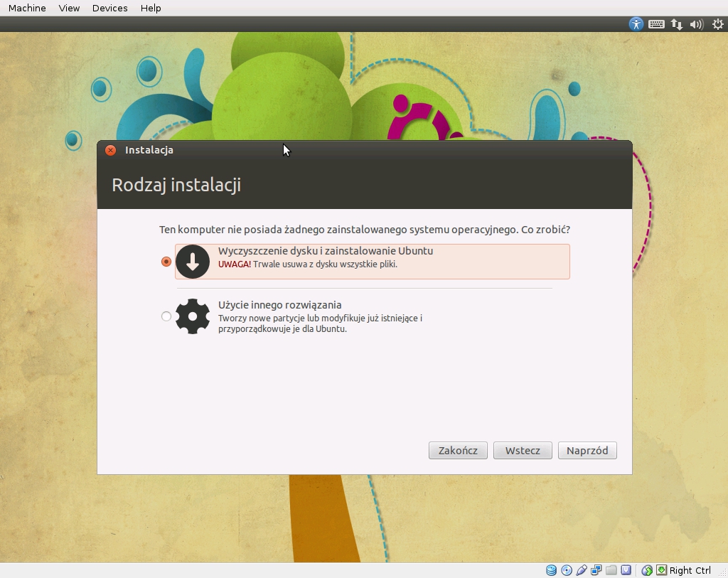
Task: Click the keyboard capture arrow icon
Action: point(661,570)
